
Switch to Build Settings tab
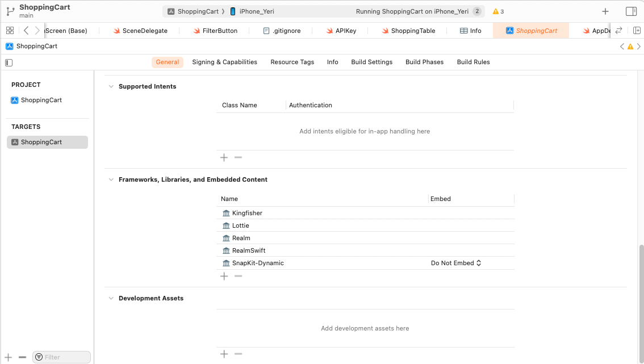[372, 62]
